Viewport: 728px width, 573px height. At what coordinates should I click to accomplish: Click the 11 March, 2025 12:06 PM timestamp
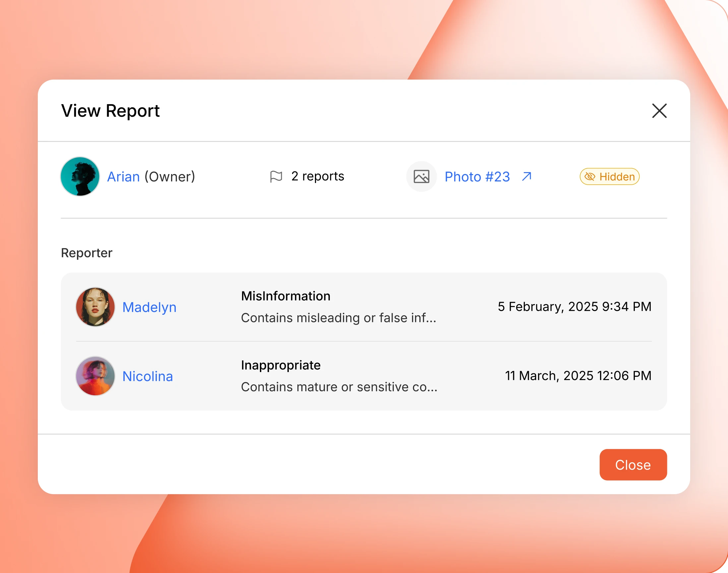(578, 376)
